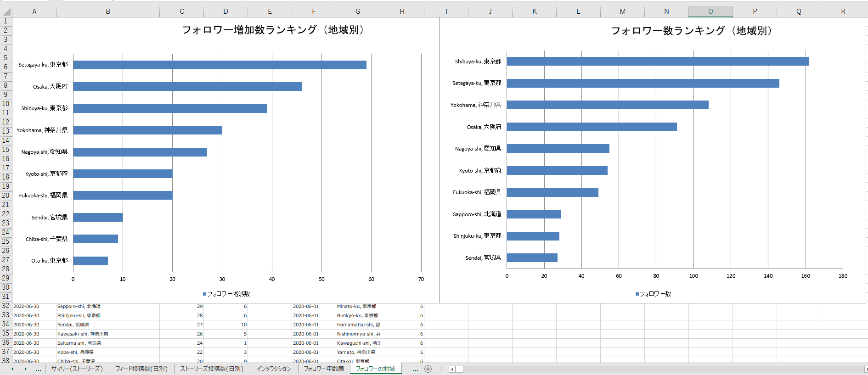Click axis label Ota-ku, 東京都 in left chart
This screenshot has width=868, height=375.
(x=50, y=261)
